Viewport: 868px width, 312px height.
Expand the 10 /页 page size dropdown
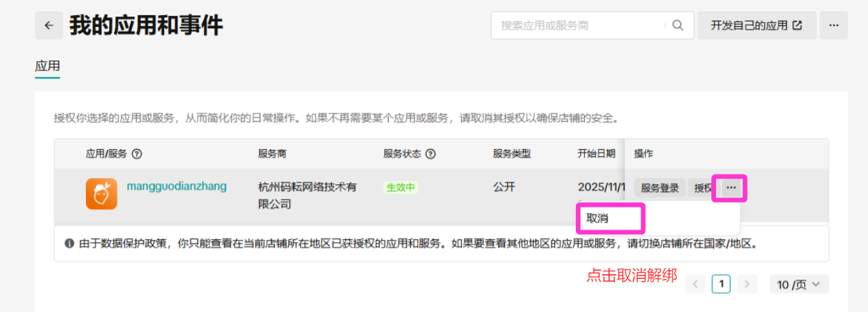click(x=799, y=285)
